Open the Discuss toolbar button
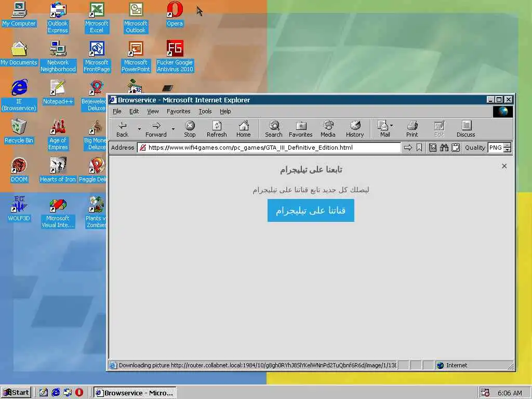Viewport: 532px width, 399px height. pyautogui.click(x=466, y=129)
